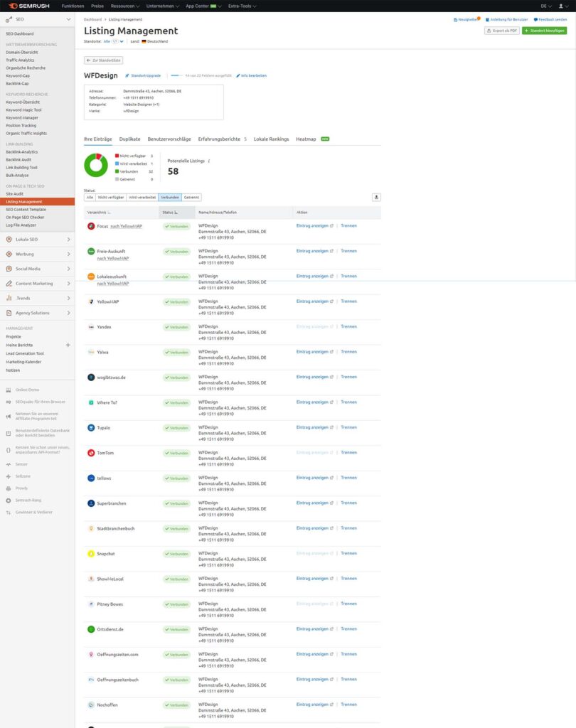Open Keyword Magic Tool in the sidebar
The width and height of the screenshot is (576, 728).
point(23,110)
